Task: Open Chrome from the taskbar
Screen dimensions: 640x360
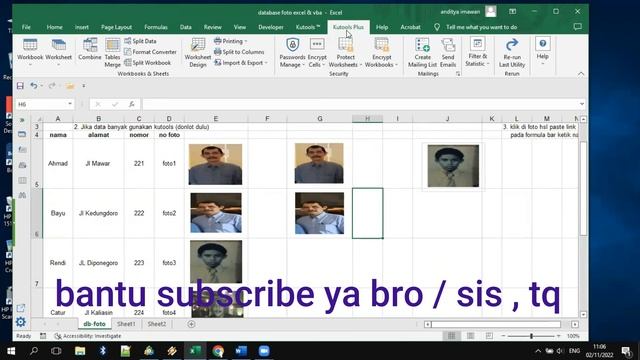Action: coord(218,351)
